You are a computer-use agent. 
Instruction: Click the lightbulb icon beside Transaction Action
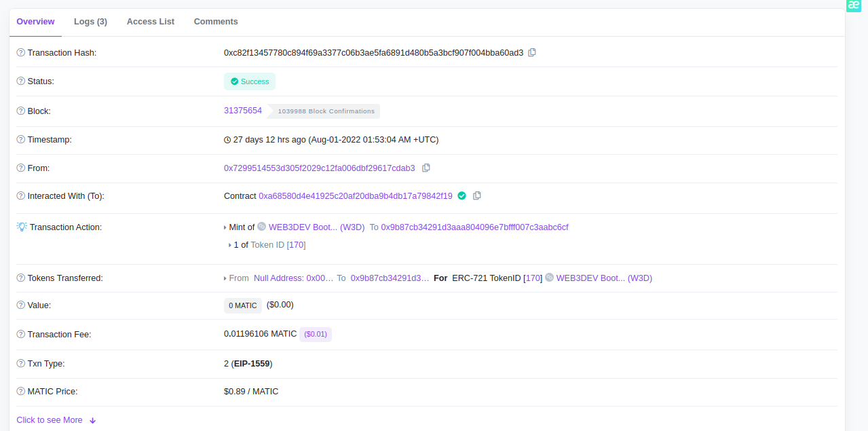click(22, 227)
